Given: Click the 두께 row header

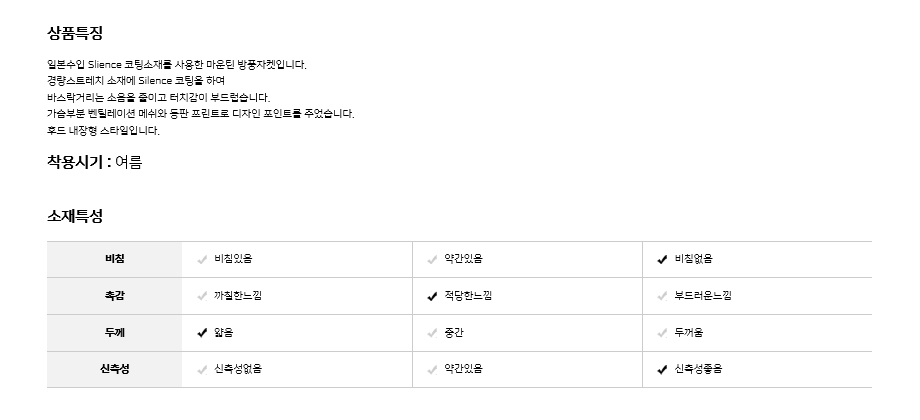Looking at the screenshot, I should (114, 333).
